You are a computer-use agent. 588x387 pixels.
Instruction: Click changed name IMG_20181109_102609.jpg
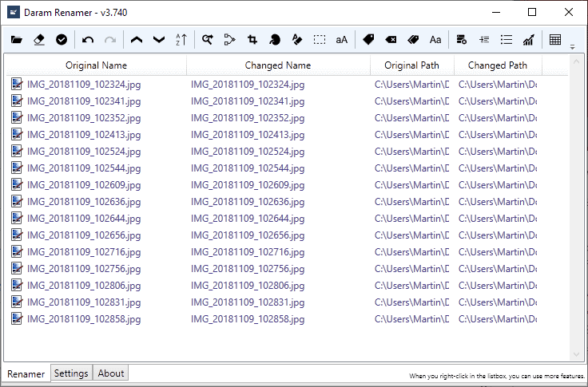(248, 184)
